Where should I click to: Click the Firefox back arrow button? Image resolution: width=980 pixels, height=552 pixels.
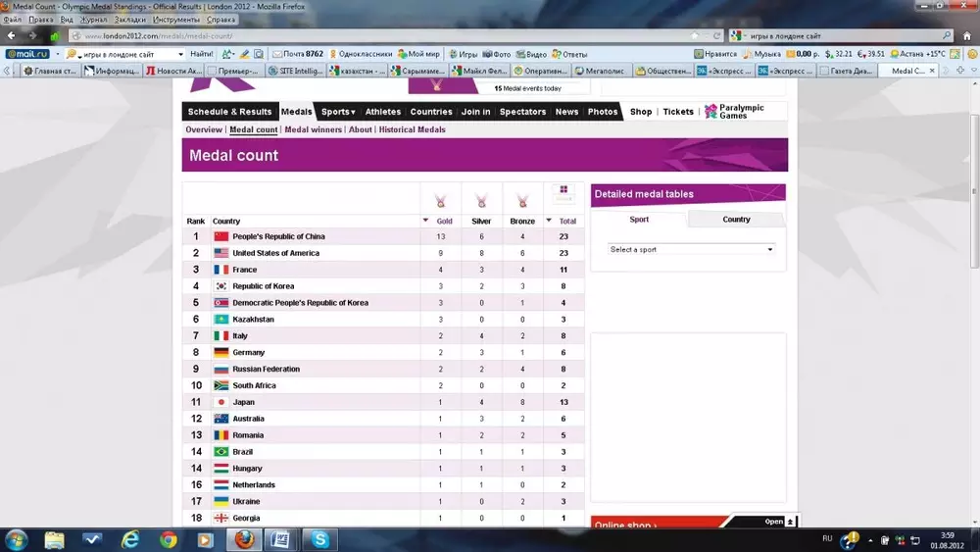(x=13, y=36)
